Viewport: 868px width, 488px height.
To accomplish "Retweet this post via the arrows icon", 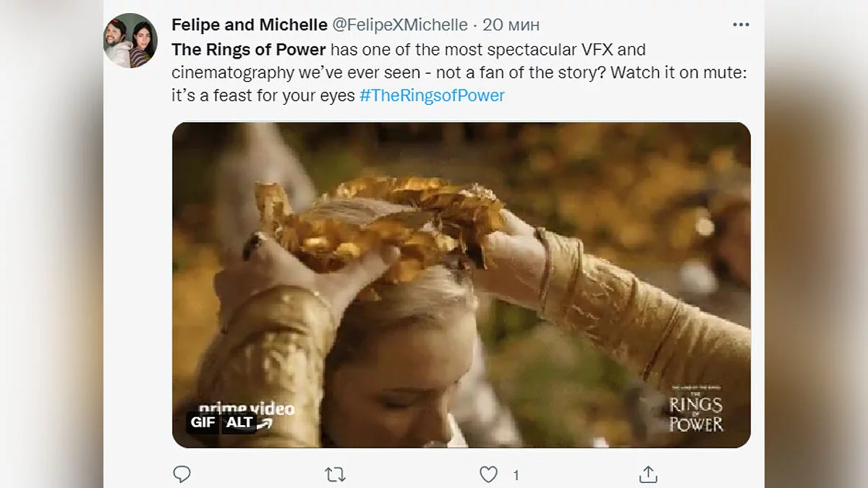I will pyautogui.click(x=334, y=474).
